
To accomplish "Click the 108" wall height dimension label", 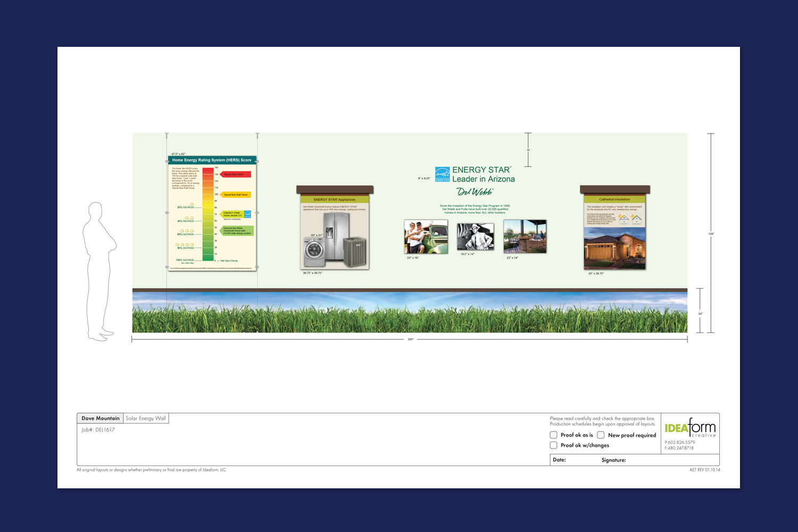I will (711, 234).
